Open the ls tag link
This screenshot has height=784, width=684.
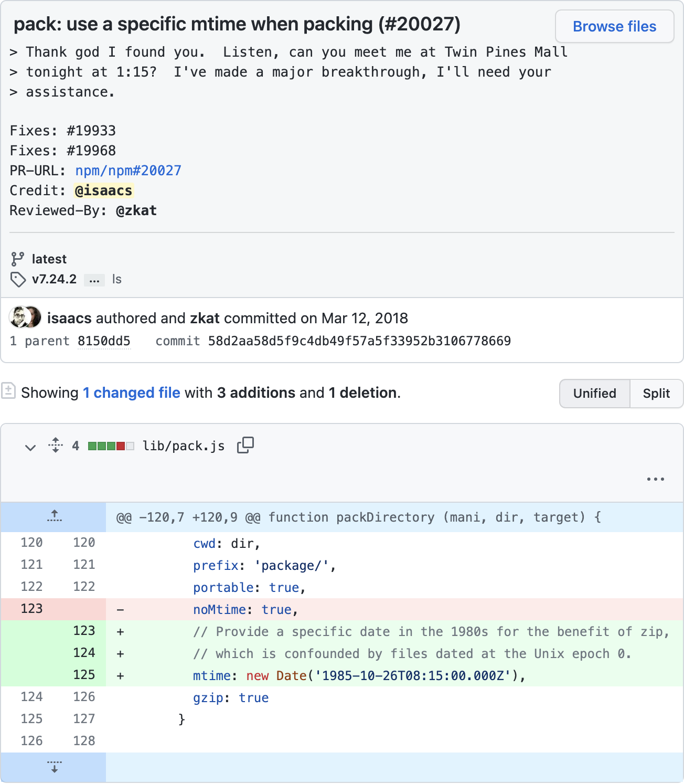116,279
